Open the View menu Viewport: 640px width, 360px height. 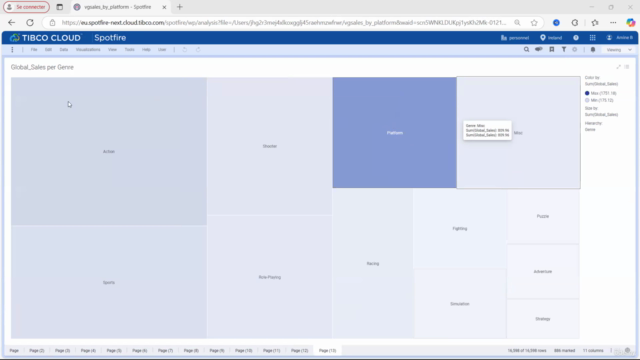tap(112, 49)
